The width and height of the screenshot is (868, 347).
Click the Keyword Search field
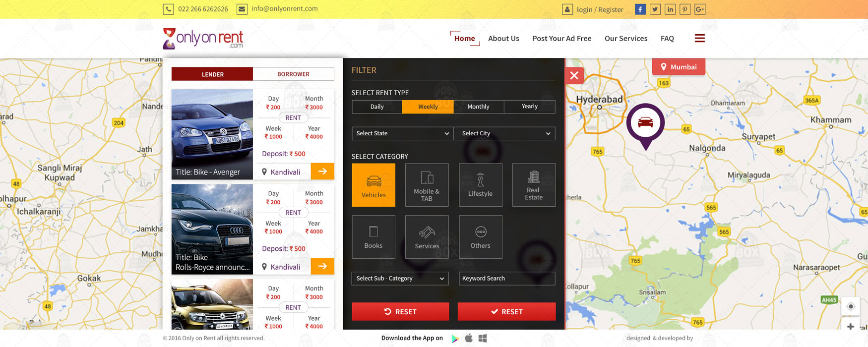pyautogui.click(x=506, y=279)
